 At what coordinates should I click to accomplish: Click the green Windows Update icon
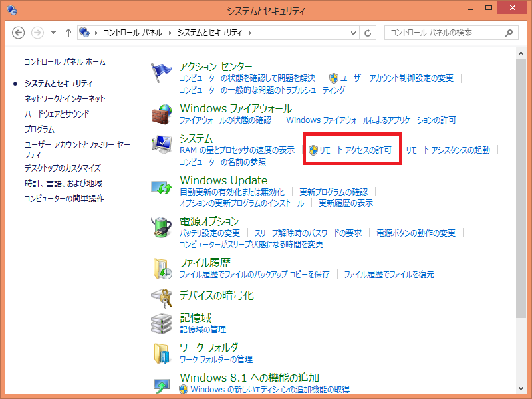click(160, 188)
